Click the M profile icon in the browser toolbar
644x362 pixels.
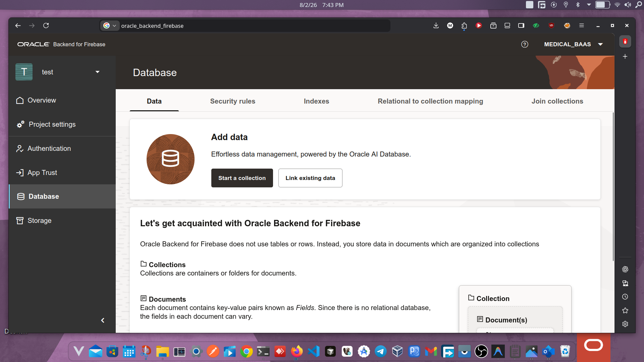pyautogui.click(x=450, y=25)
